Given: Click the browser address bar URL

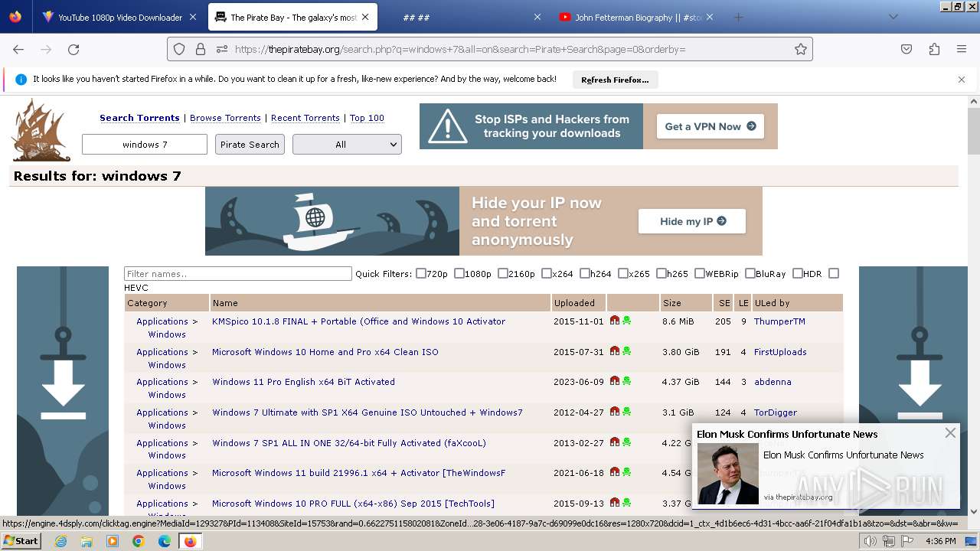Looking at the screenshot, I should [x=459, y=49].
